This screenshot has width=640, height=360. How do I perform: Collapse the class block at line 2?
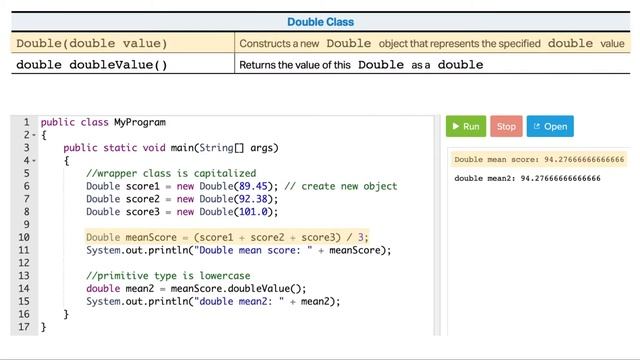pos(34,135)
